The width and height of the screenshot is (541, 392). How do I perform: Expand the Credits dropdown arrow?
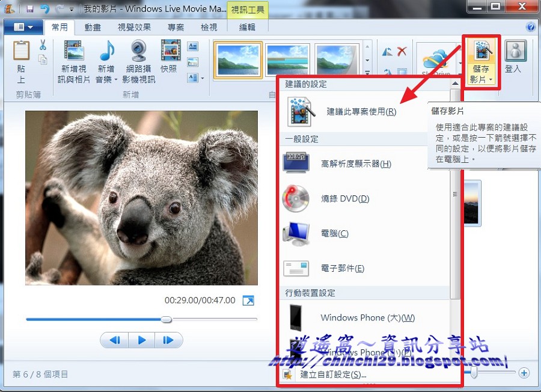pos(203,78)
